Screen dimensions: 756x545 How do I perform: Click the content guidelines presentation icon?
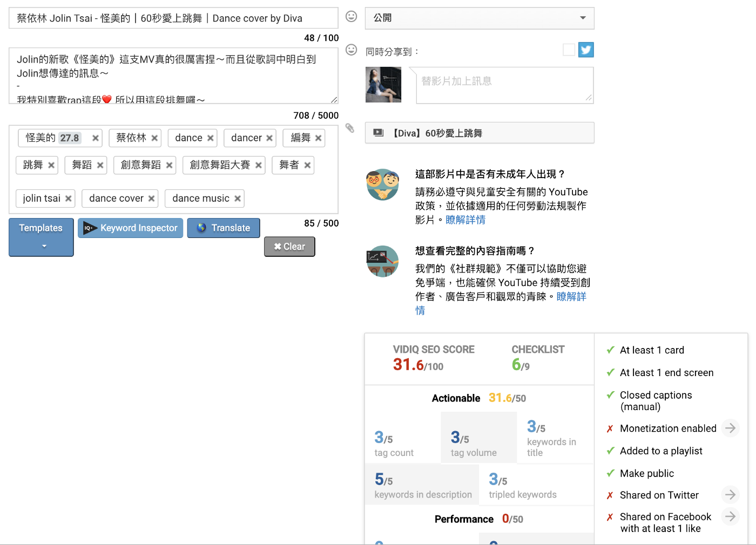tap(382, 261)
